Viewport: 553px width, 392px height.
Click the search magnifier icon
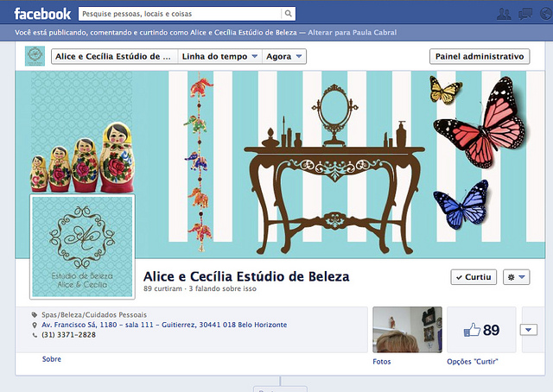pyautogui.click(x=288, y=14)
